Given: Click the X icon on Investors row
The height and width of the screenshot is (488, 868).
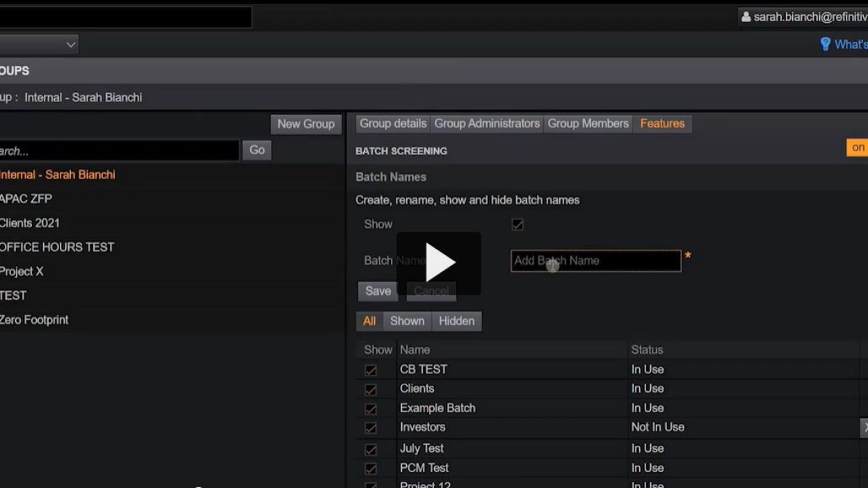Looking at the screenshot, I should pyautogui.click(x=865, y=428).
